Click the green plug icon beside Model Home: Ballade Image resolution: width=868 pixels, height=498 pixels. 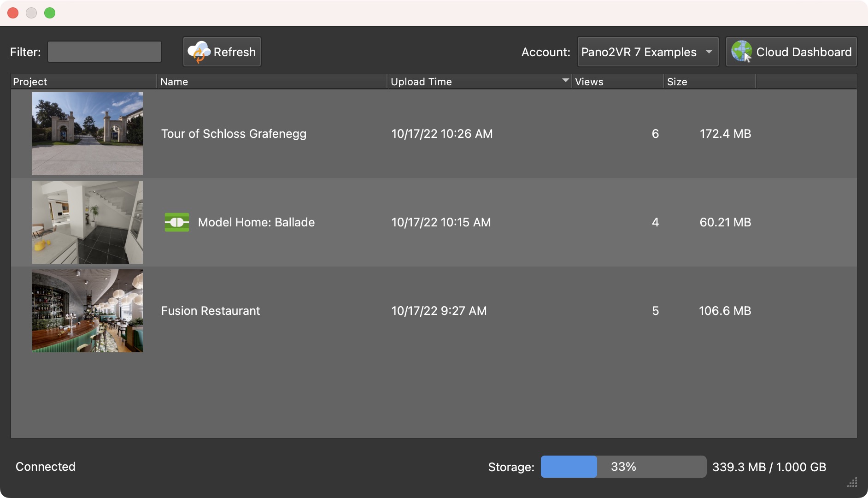coord(176,222)
